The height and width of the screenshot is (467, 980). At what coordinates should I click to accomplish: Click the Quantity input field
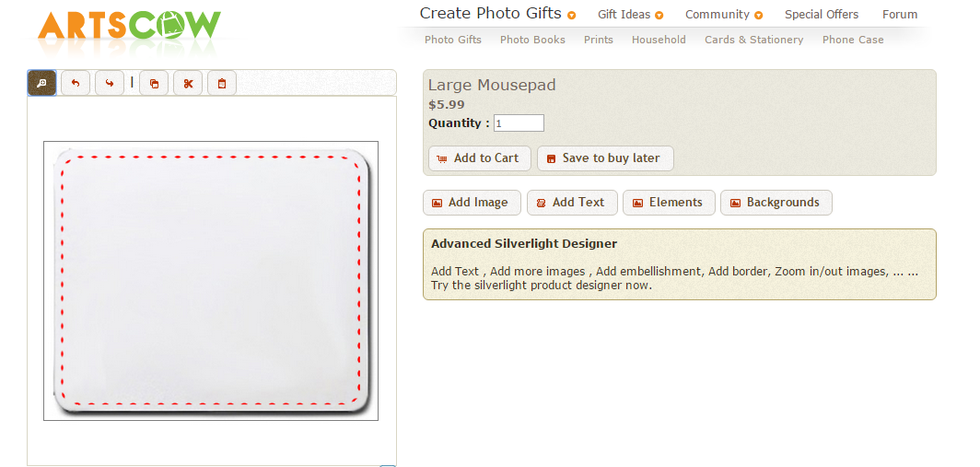click(x=519, y=123)
